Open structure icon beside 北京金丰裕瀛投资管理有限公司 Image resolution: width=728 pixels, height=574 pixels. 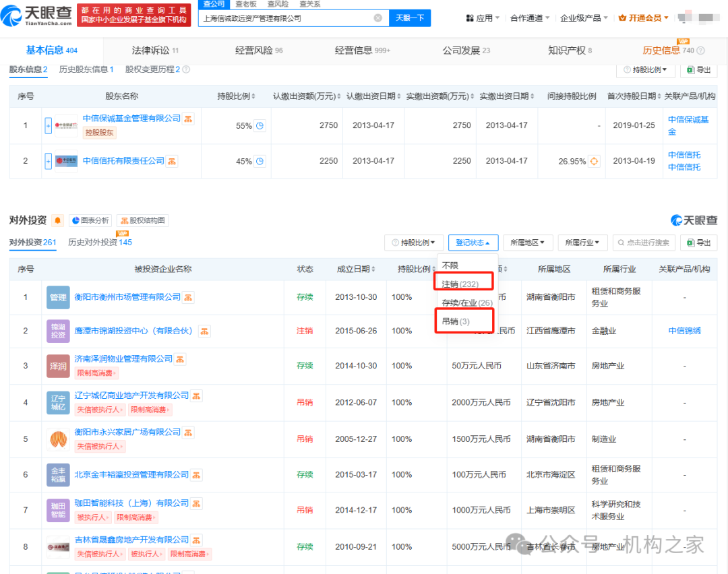196,475
